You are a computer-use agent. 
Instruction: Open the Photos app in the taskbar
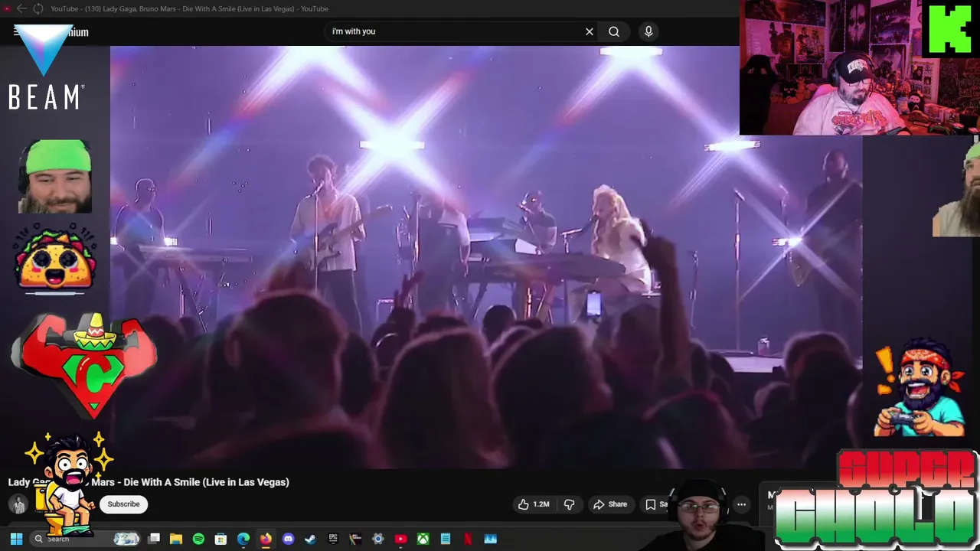(x=490, y=539)
